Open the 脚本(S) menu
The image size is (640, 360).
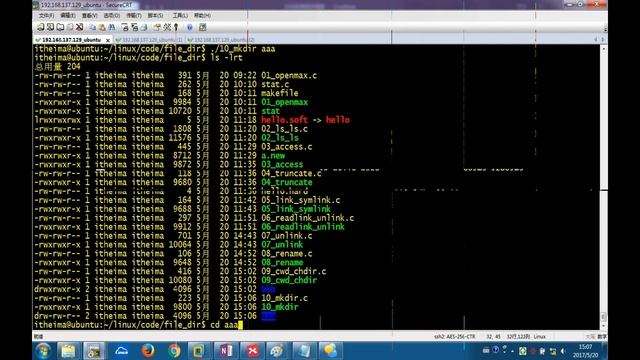pyautogui.click(x=155, y=16)
